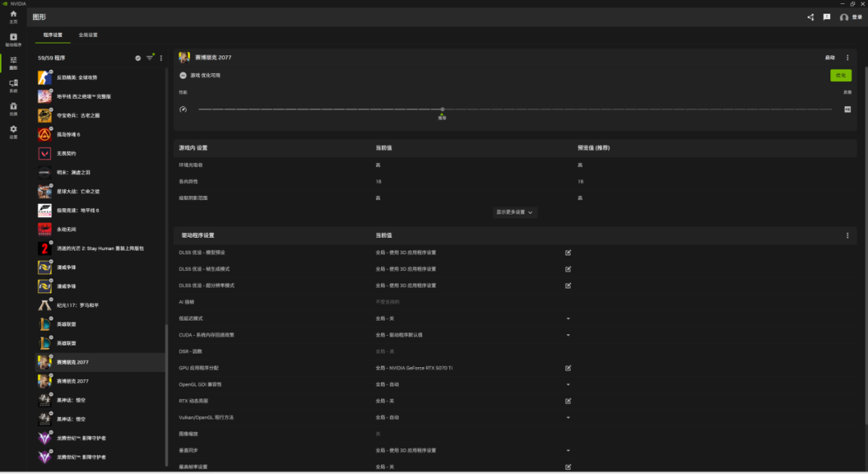Open the 低延迟模式 dropdown
Image resolution: width=868 pixels, height=474 pixels.
pos(568,319)
